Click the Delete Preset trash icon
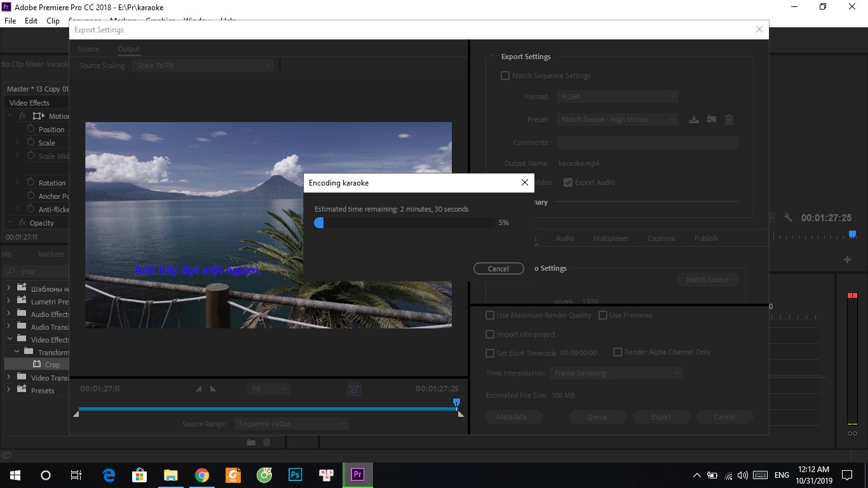The width and height of the screenshot is (868, 488). (x=729, y=119)
